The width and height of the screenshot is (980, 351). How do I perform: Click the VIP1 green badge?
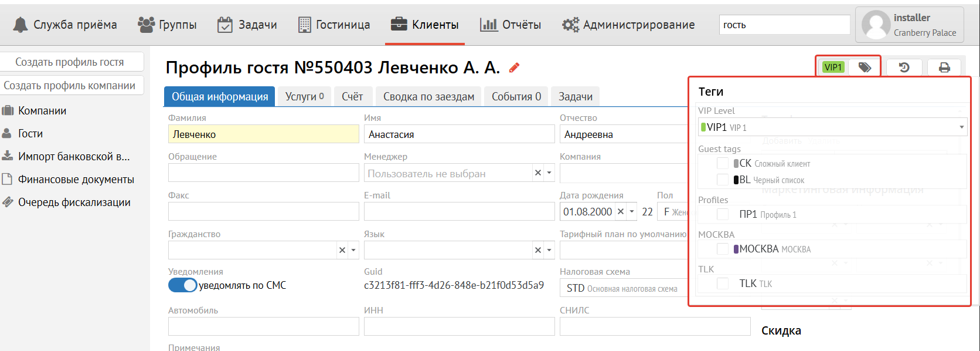[833, 67]
